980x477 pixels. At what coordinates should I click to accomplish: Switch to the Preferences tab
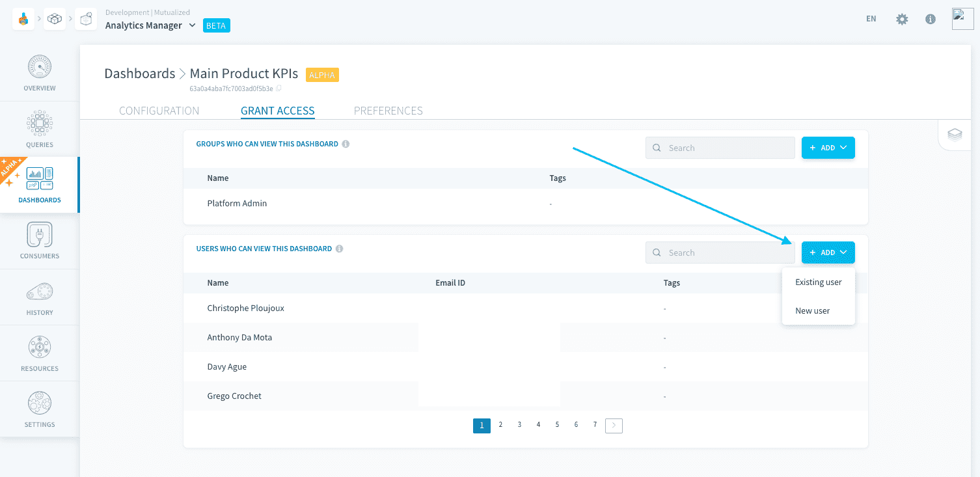[x=388, y=111]
